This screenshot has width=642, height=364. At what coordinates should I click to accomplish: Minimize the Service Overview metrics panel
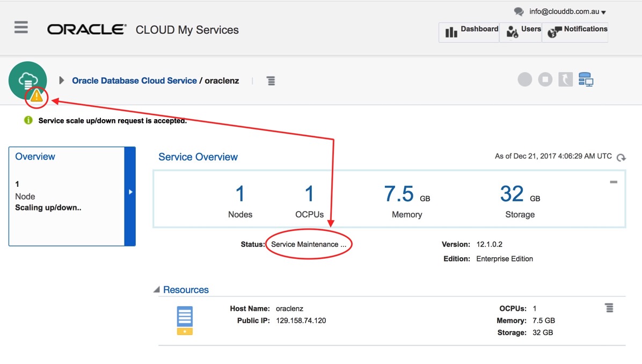click(614, 183)
